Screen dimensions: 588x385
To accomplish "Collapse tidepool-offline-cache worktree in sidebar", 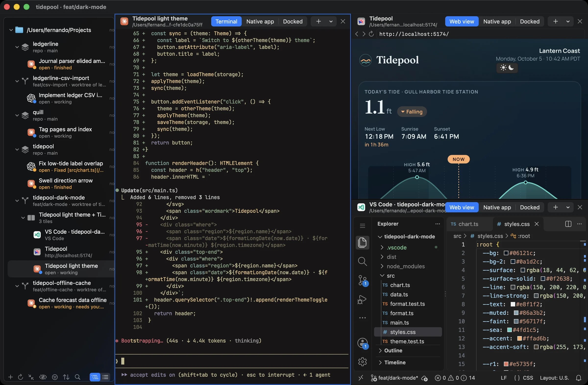I will (x=17, y=286).
